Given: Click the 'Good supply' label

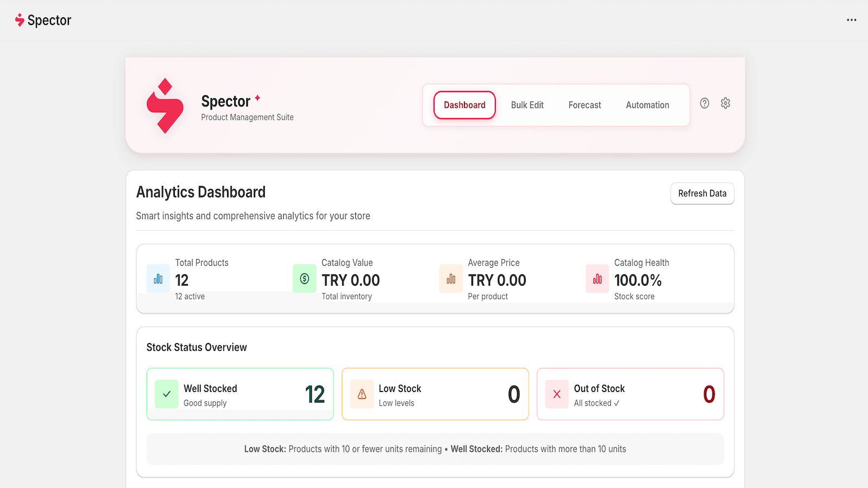Looking at the screenshot, I should point(205,403).
